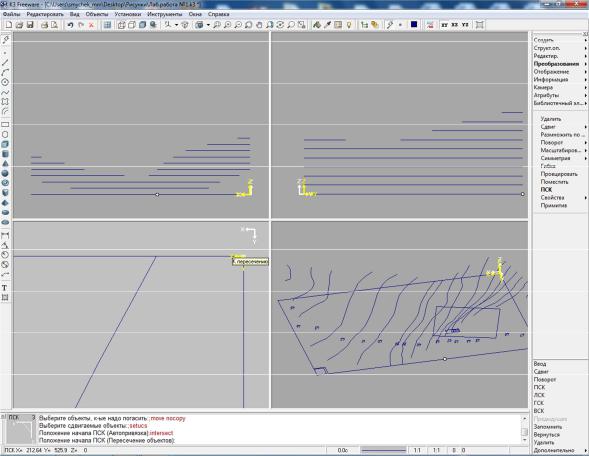The width and height of the screenshot is (589, 456).
Task: Click the Undo arrow icon
Action: click(x=70, y=25)
